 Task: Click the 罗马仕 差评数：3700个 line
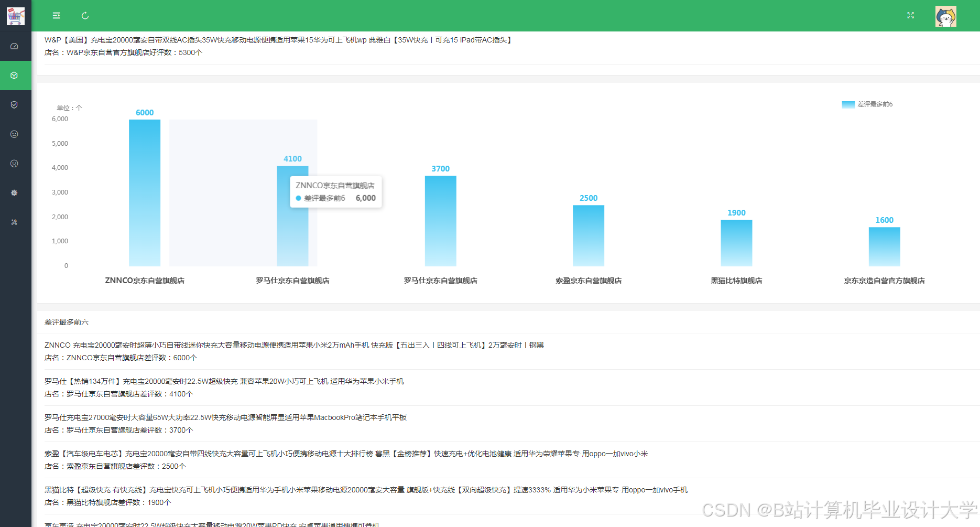tap(118, 430)
